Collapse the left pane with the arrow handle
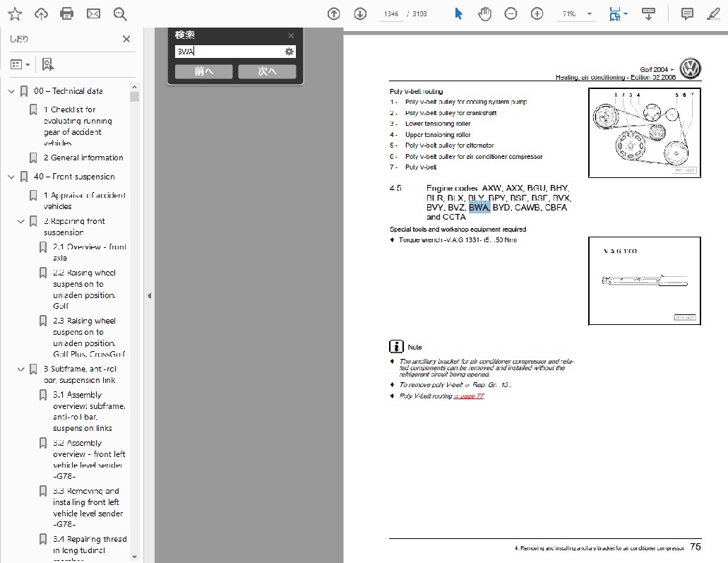Screen dimensions: 728x563 click(x=149, y=295)
